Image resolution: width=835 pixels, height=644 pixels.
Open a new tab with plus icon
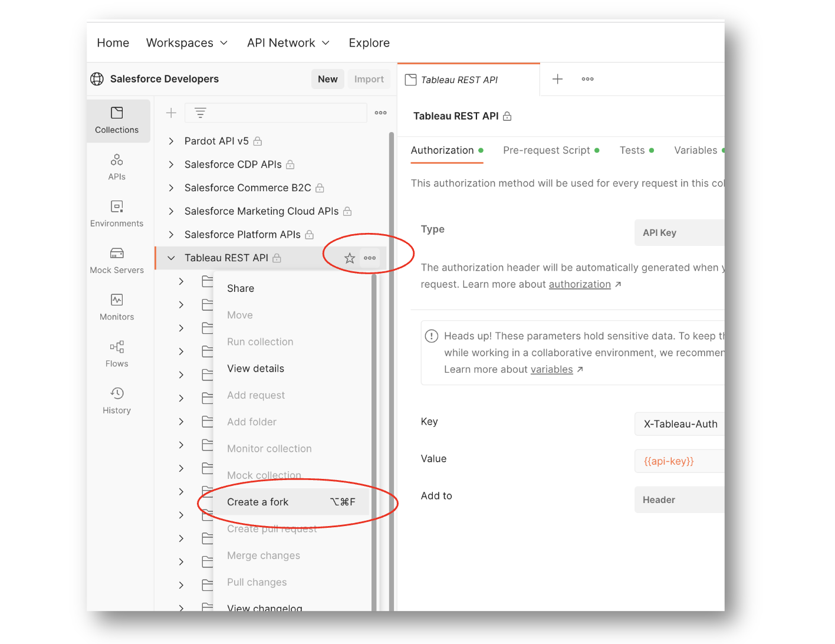click(557, 79)
